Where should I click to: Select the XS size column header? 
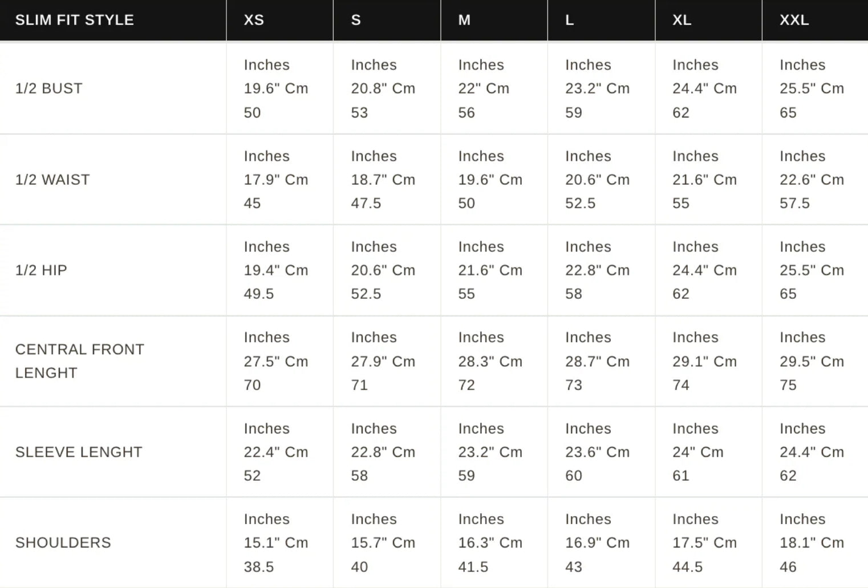[254, 20]
